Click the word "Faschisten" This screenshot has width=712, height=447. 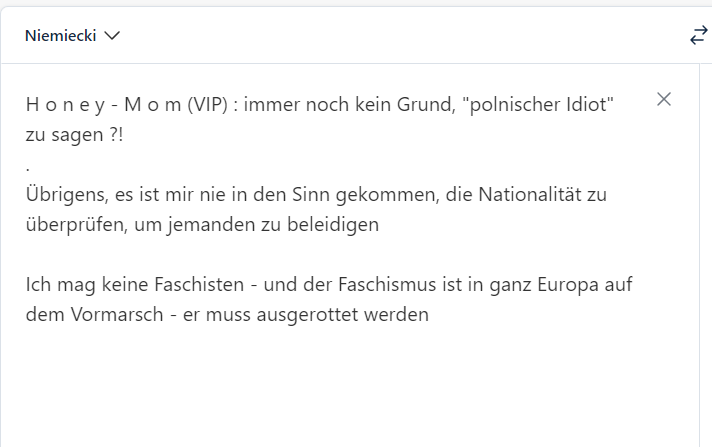(199, 285)
